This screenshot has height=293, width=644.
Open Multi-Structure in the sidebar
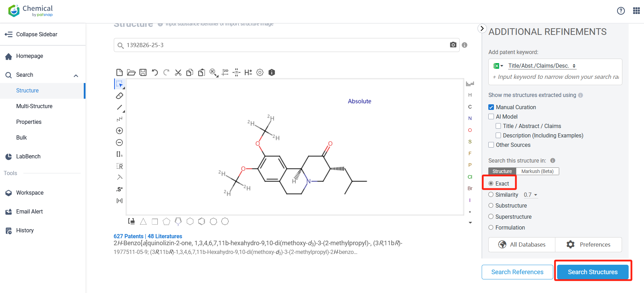34,106
